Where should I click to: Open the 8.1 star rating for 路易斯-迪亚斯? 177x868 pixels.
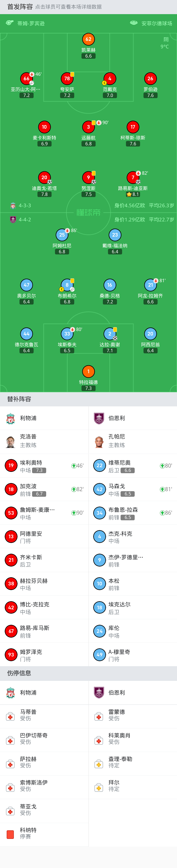click(133, 194)
